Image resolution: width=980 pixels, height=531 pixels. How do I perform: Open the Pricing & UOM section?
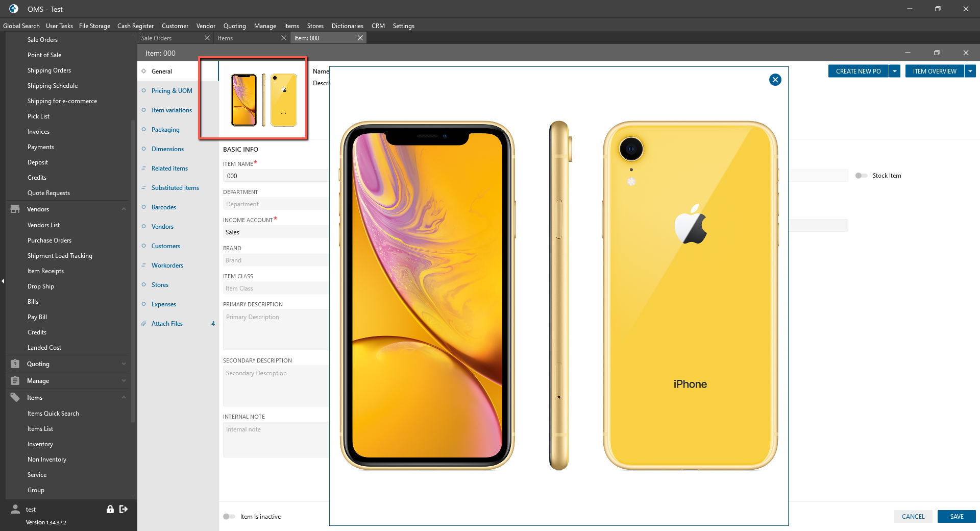coord(172,90)
